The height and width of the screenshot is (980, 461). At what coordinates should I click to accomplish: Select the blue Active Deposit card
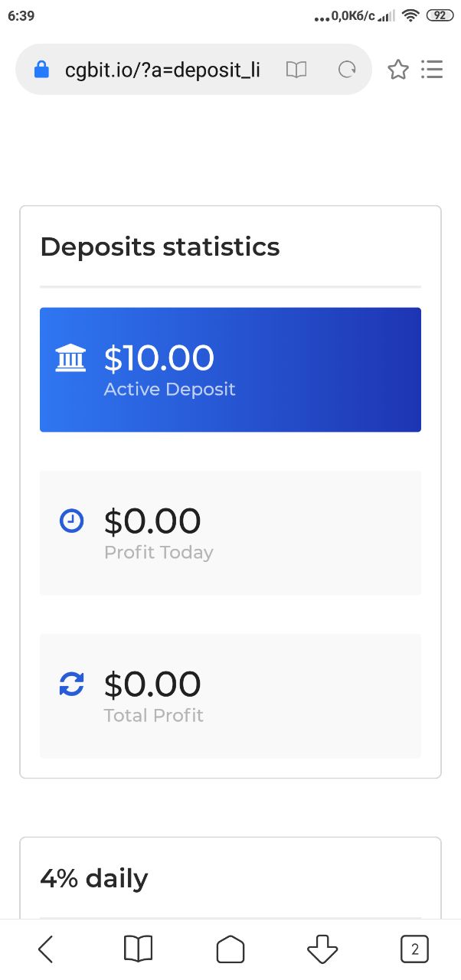[x=230, y=370]
